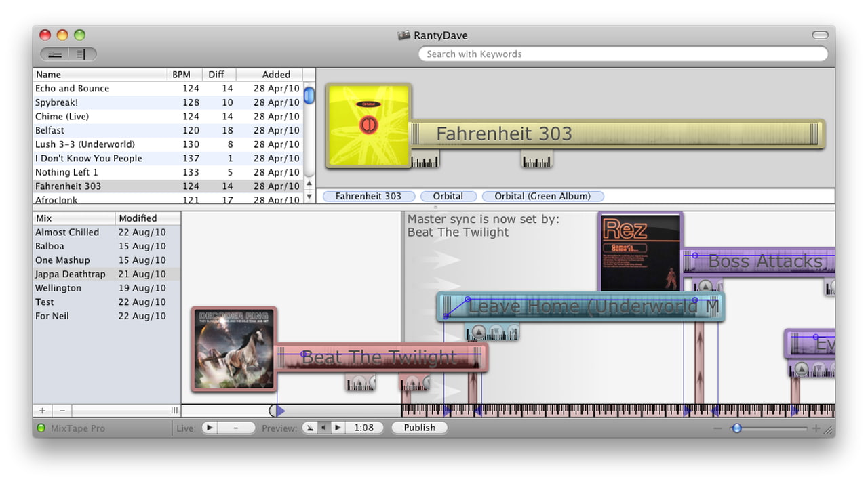This screenshot has width=868, height=488.
Task: Open the Wellington mix
Action: coord(106,288)
